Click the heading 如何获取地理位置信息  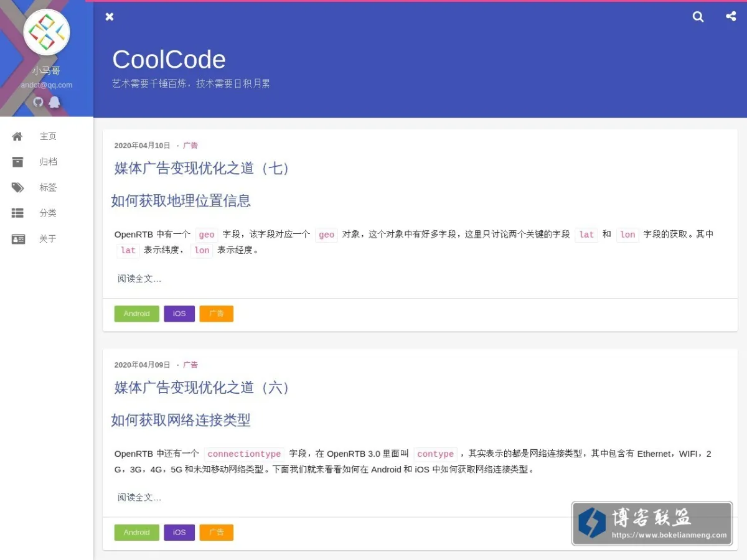[181, 201]
